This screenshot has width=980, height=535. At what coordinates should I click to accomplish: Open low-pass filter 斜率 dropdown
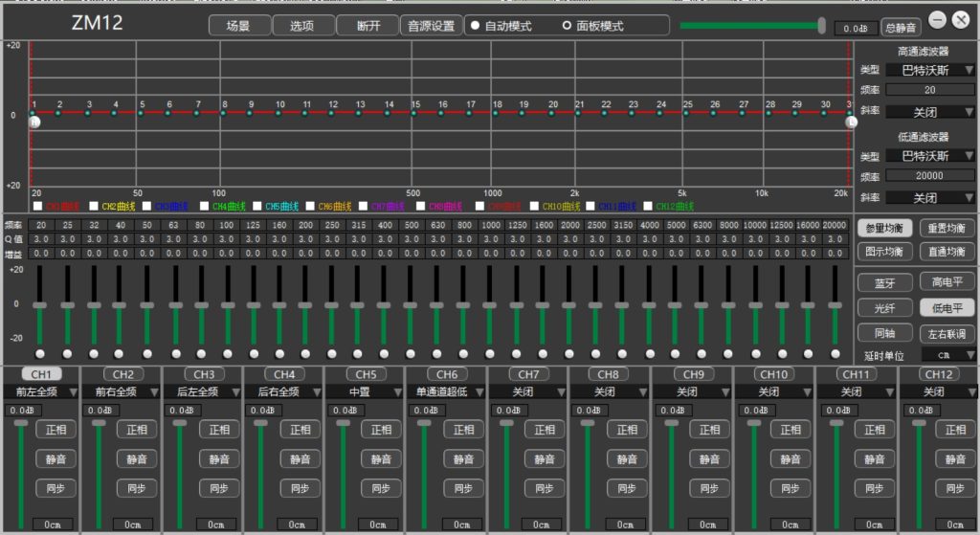point(930,197)
